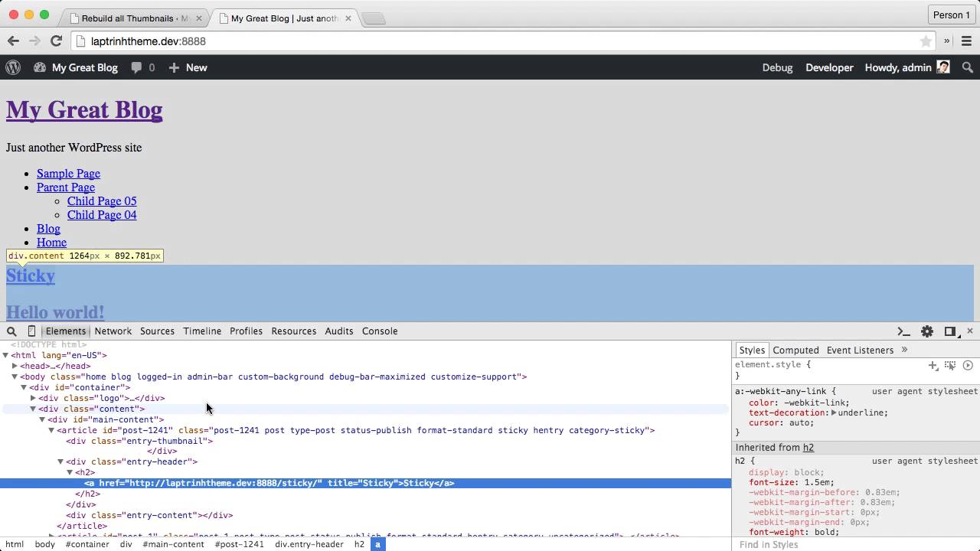This screenshot has height=551, width=980.
Task: Bookmark this page with the star icon
Action: pos(926,41)
